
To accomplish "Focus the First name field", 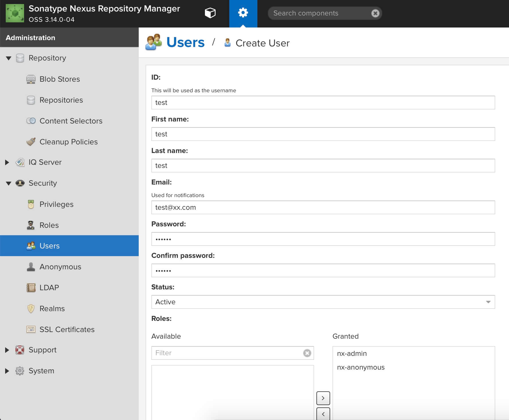I will (323, 134).
